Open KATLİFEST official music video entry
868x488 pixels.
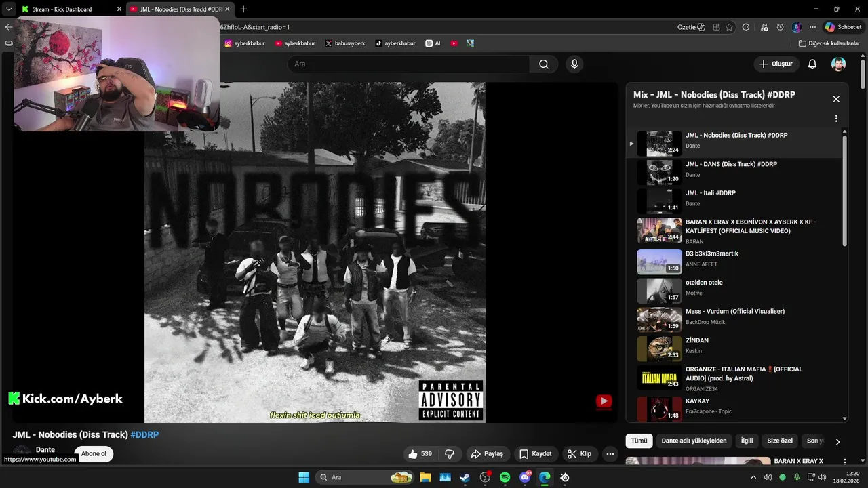click(735, 230)
